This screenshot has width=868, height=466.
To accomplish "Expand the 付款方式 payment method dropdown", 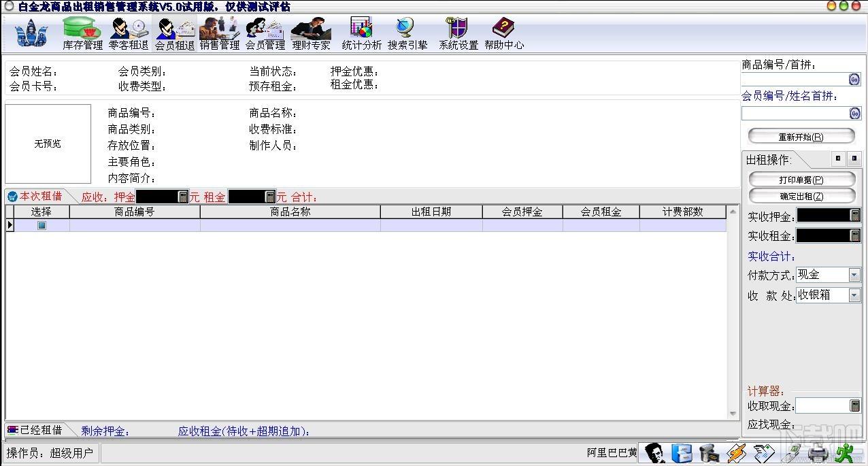I will [x=854, y=275].
